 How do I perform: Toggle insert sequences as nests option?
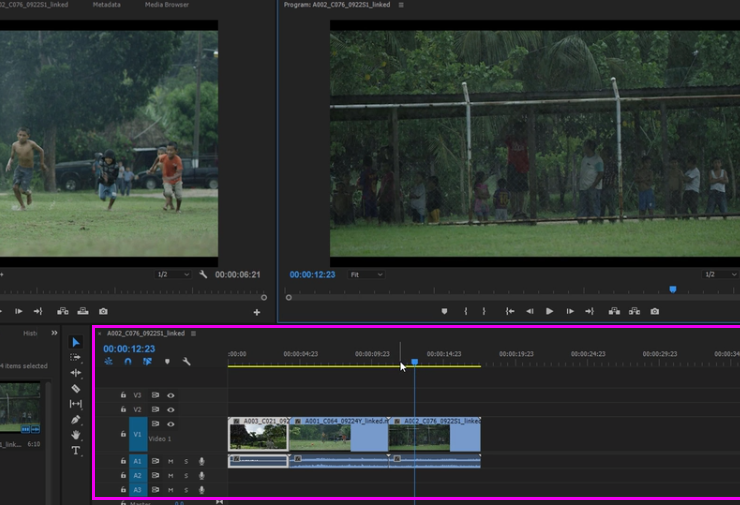(x=109, y=362)
